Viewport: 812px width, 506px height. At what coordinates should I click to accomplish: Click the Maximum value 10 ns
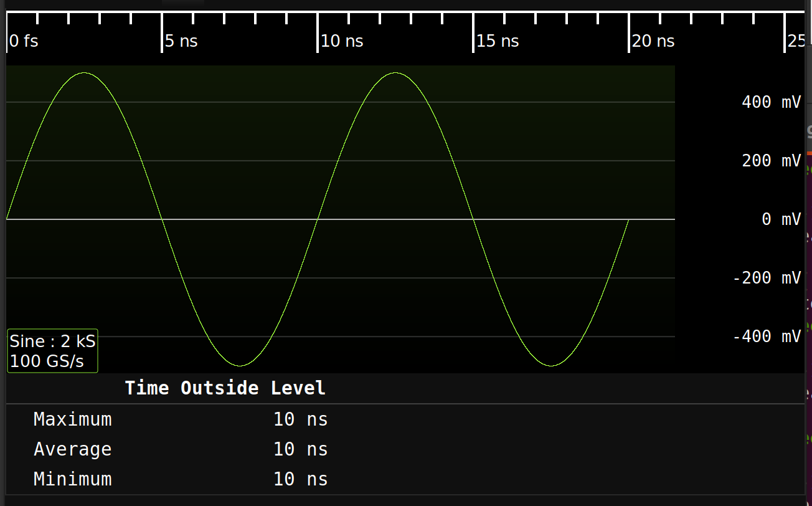[x=301, y=419]
